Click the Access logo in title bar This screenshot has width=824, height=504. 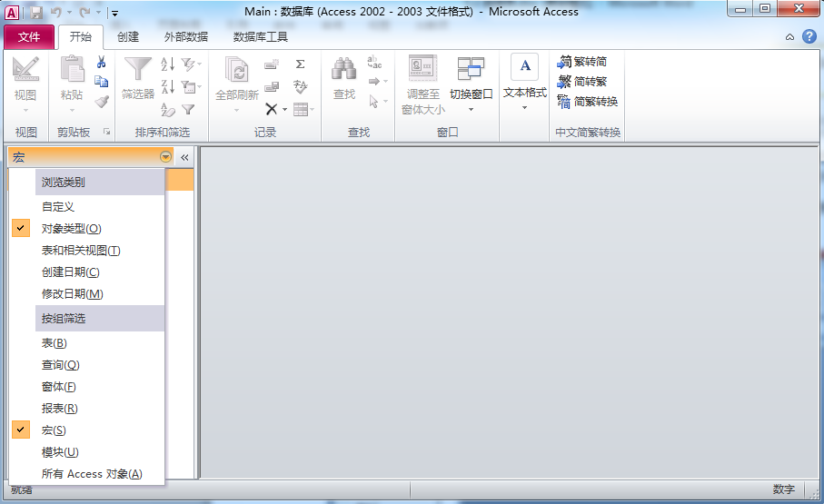coord(12,13)
